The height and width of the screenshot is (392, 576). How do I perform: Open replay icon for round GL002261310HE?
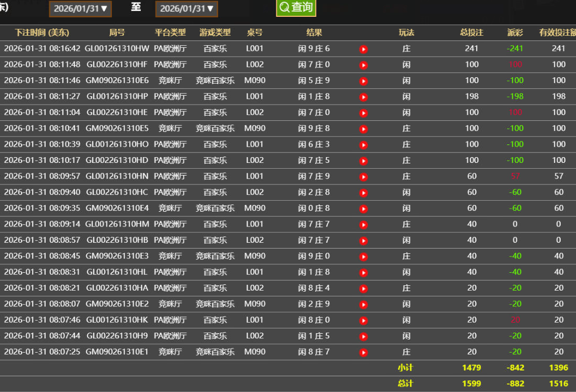[x=363, y=113]
